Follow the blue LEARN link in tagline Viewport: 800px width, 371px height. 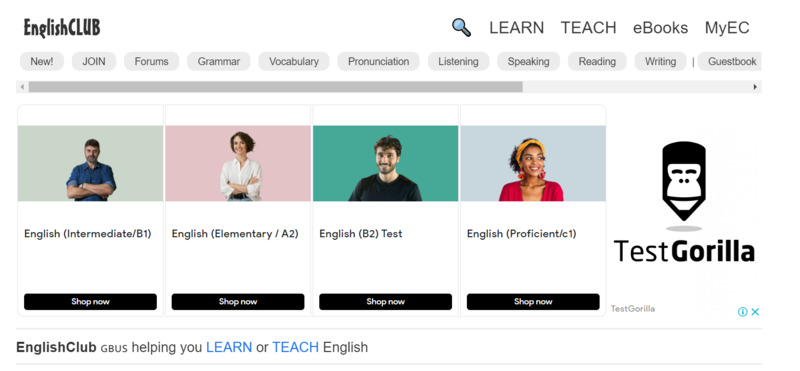tap(229, 348)
